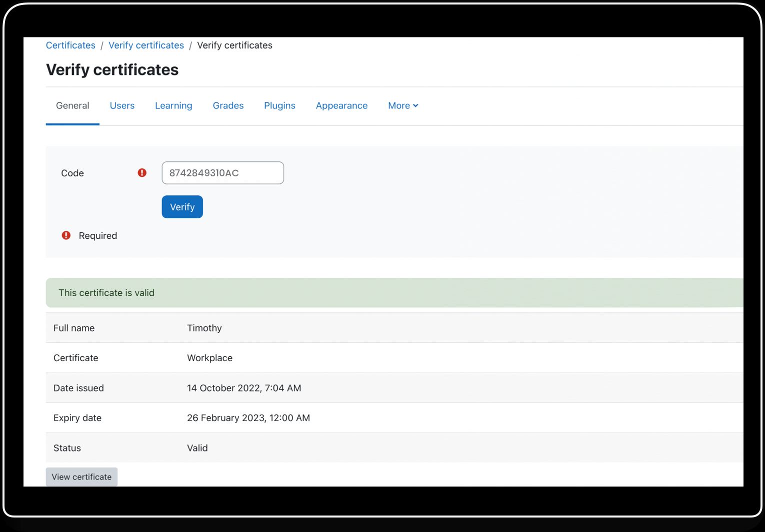Image resolution: width=765 pixels, height=532 pixels.
Task: Click the View certificate button
Action: coord(81,477)
